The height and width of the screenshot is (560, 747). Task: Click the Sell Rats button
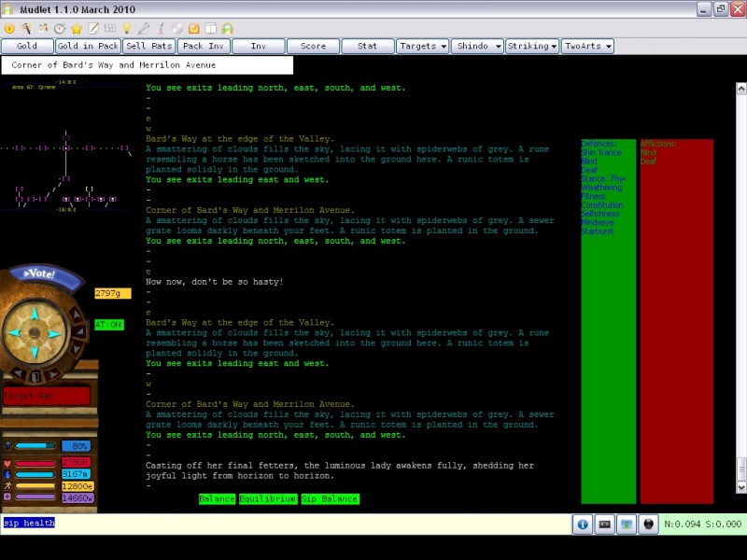coord(148,46)
